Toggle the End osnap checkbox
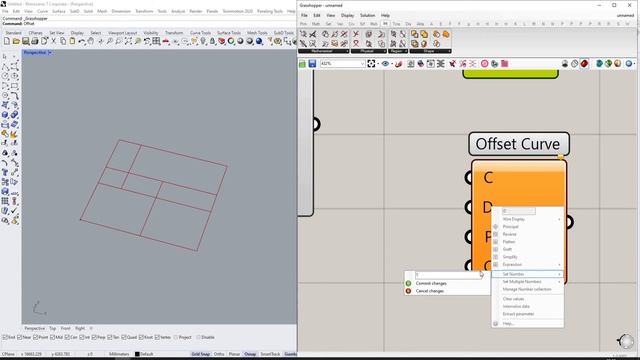Image resolution: width=640 pixels, height=360 pixels. pos(4,338)
